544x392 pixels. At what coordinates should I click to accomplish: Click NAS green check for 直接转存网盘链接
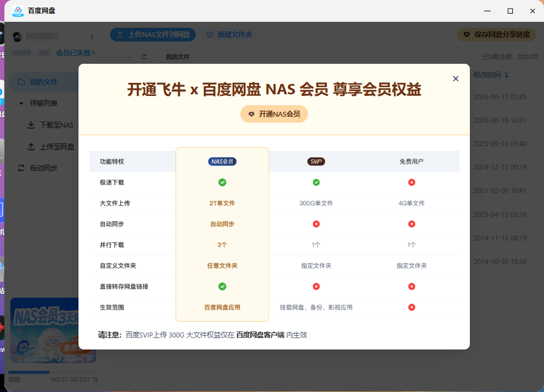tap(222, 286)
